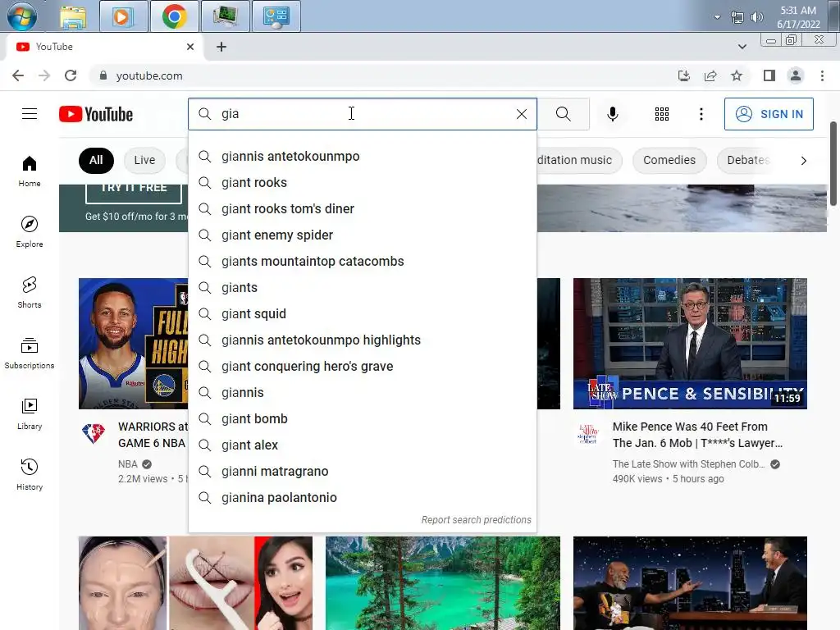Open the Chrome three-dot menu
The height and width of the screenshot is (630, 840).
point(822,75)
